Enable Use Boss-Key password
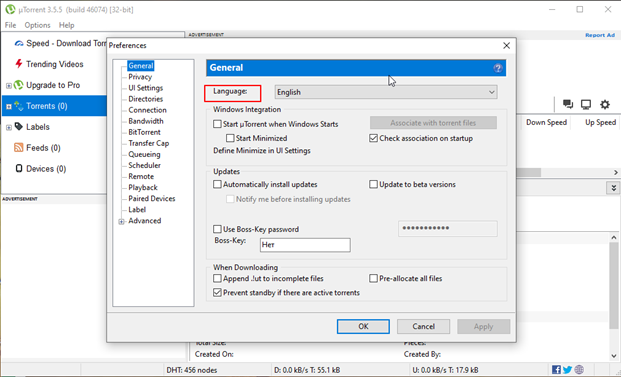The width and height of the screenshot is (621, 377). tap(217, 229)
